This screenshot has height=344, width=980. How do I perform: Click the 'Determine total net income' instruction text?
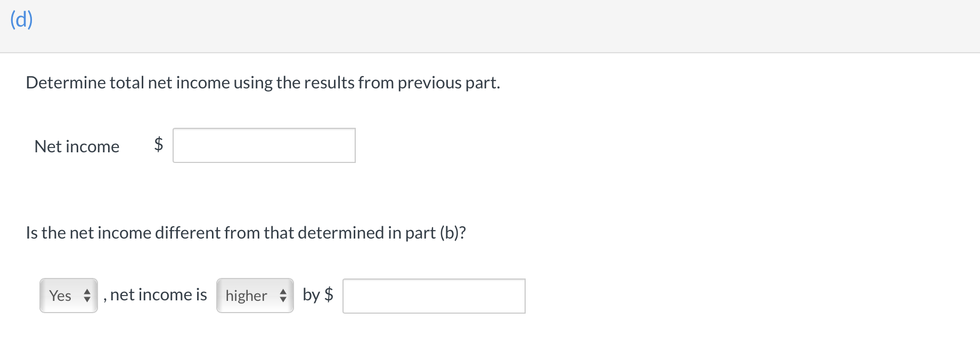[263, 83]
